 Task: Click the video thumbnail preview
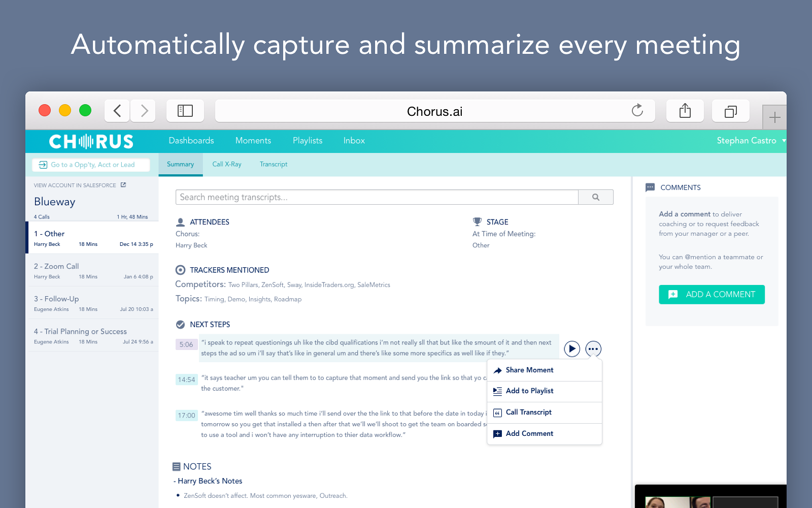[710, 496]
